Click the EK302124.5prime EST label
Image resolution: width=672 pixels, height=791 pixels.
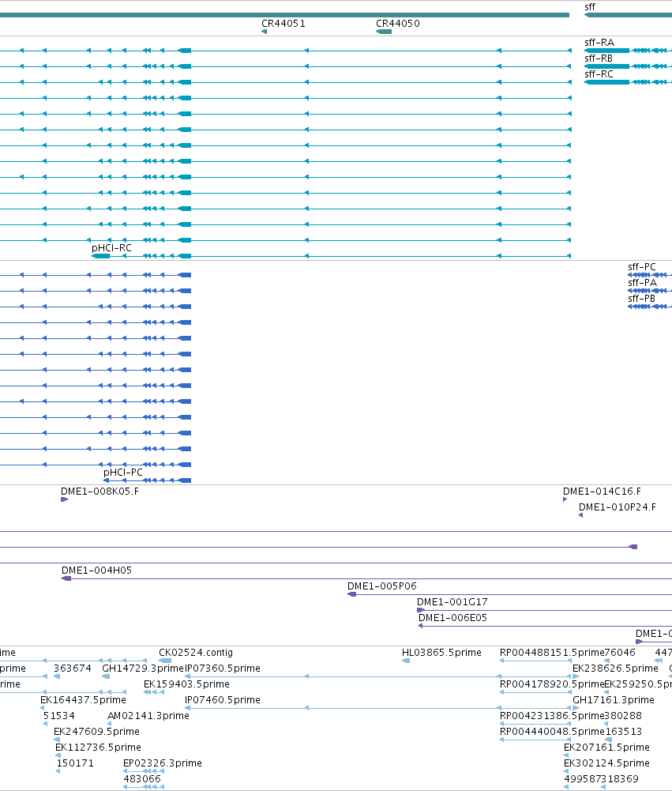[x=607, y=763]
